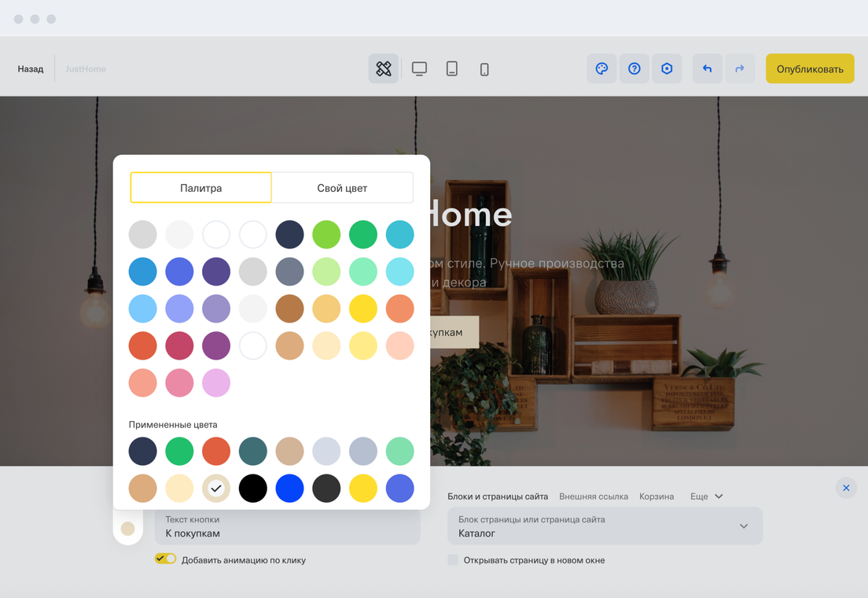Expand the "Еще" dropdown
Viewport: 868px width, 598px height.
[706, 496]
